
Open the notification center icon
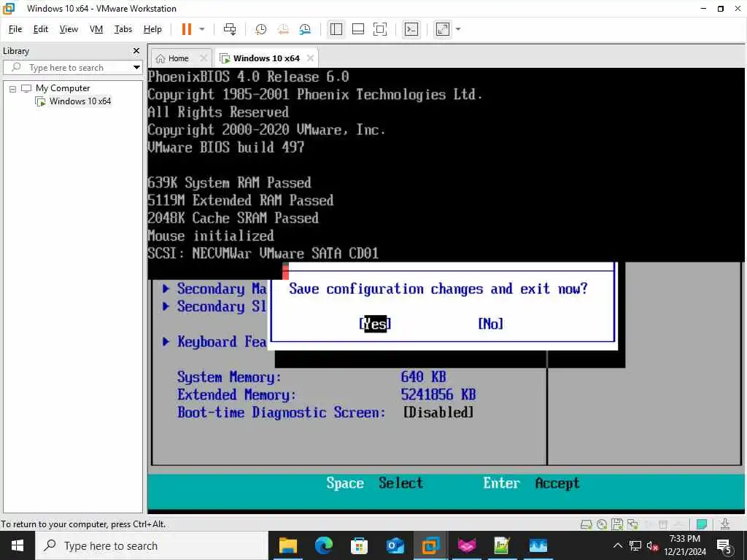pyautogui.click(x=724, y=545)
